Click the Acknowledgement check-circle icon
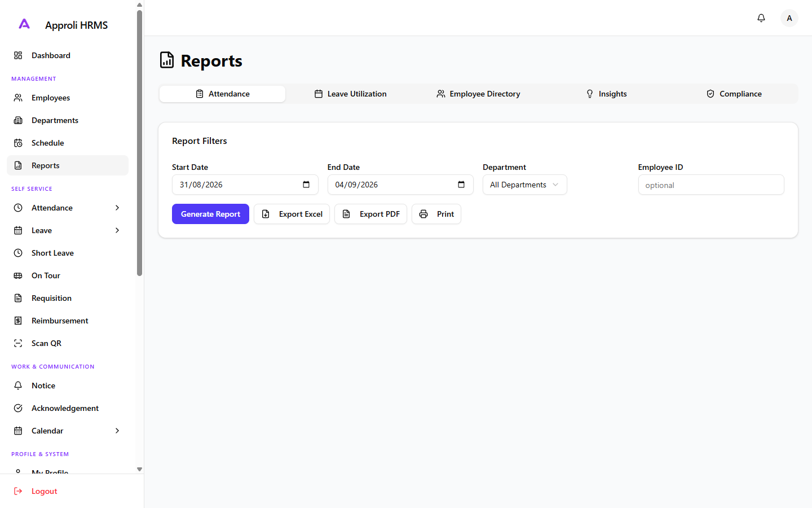 tap(18, 408)
